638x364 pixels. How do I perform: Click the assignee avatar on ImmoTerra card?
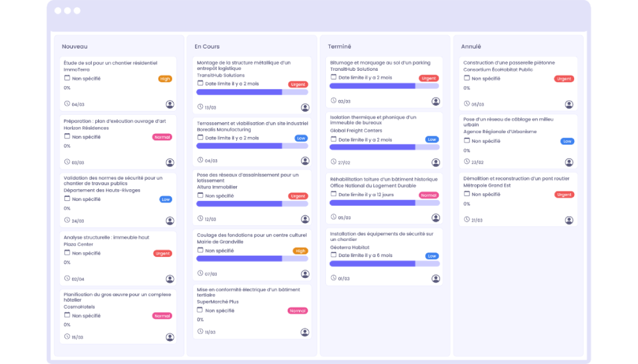(170, 104)
